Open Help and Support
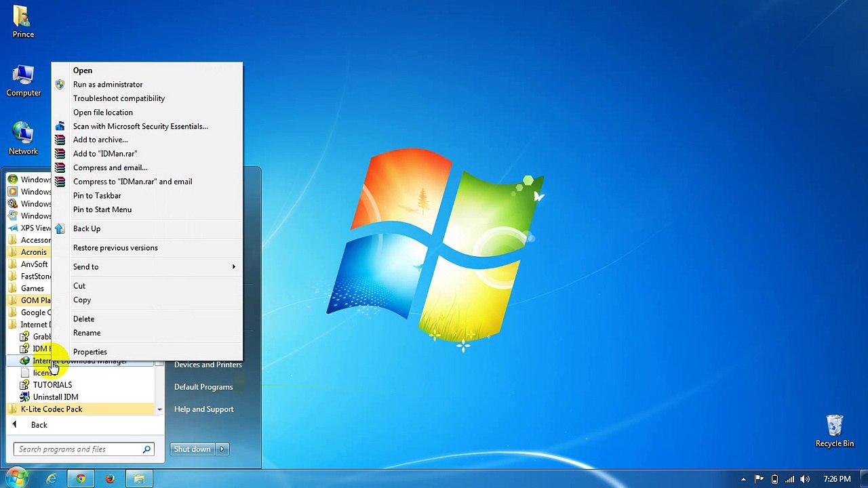Image resolution: width=868 pixels, height=488 pixels. pos(203,409)
